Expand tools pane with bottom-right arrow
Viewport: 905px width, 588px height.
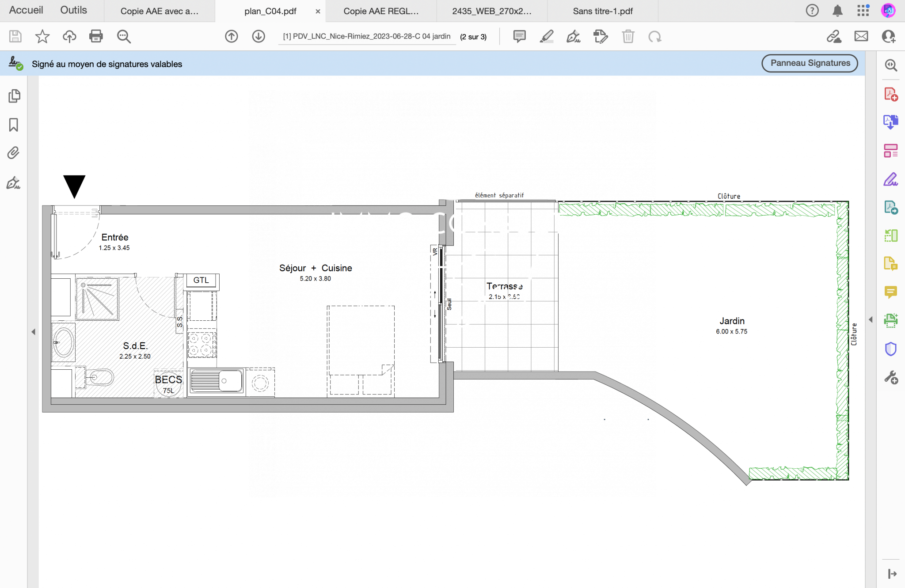892,574
